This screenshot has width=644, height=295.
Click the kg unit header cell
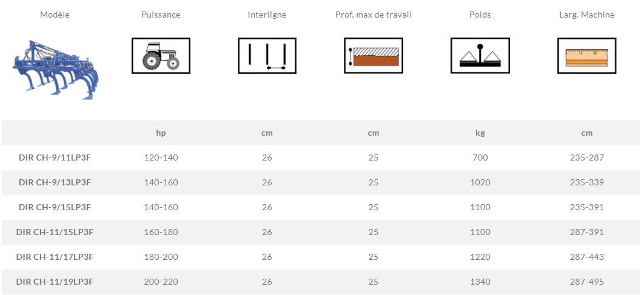tap(480, 133)
